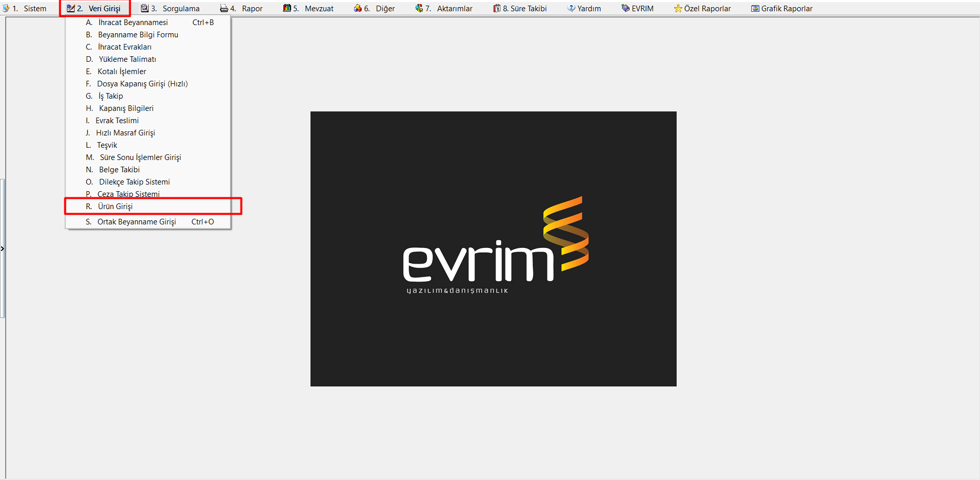Open Ortak Beyanname Girişi
980x480 pixels.
tap(148, 222)
